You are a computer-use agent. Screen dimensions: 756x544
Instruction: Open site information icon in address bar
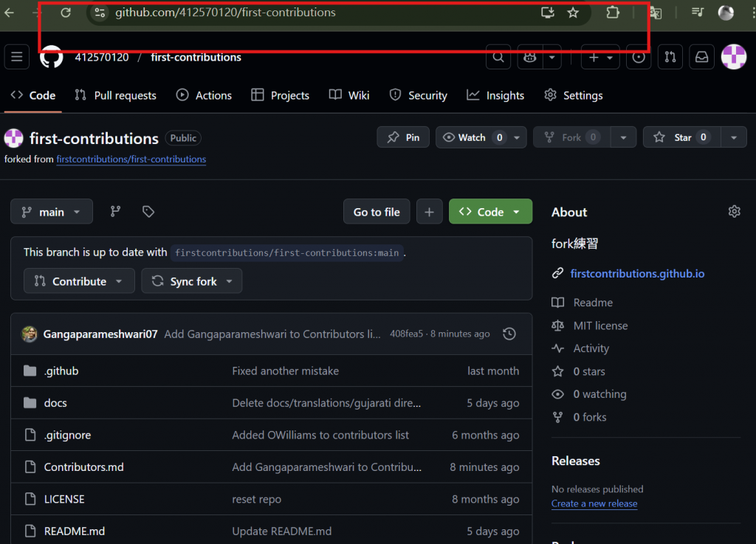[100, 13]
